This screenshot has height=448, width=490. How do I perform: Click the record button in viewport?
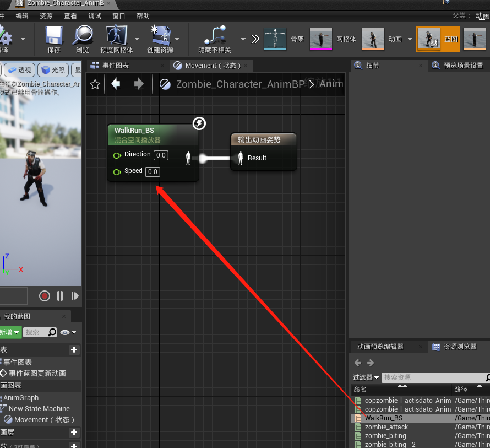point(45,296)
